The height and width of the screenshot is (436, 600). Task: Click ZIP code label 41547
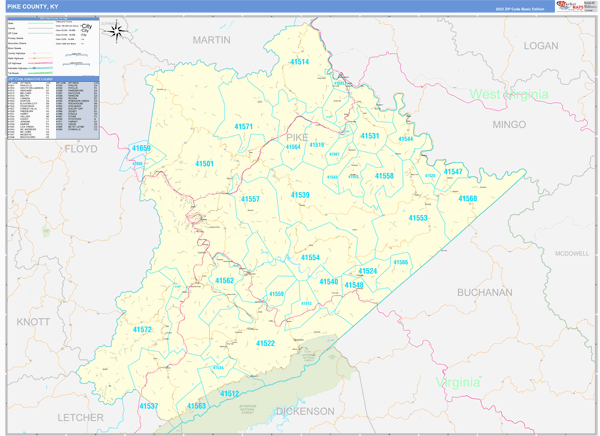click(453, 171)
